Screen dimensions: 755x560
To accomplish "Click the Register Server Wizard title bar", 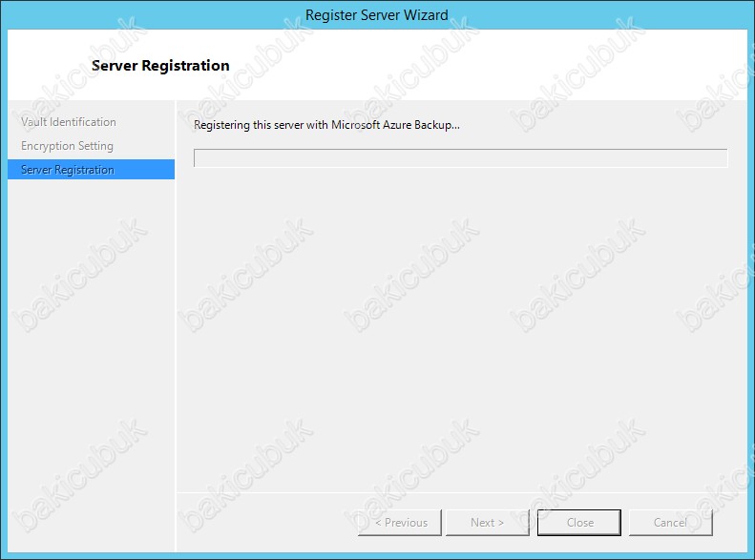I will click(x=377, y=15).
